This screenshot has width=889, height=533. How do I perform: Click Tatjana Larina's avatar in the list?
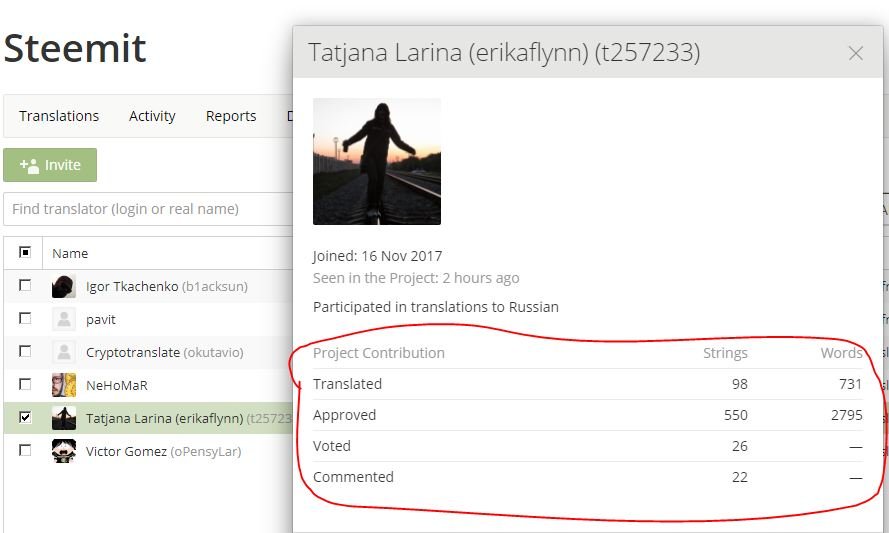[64, 418]
